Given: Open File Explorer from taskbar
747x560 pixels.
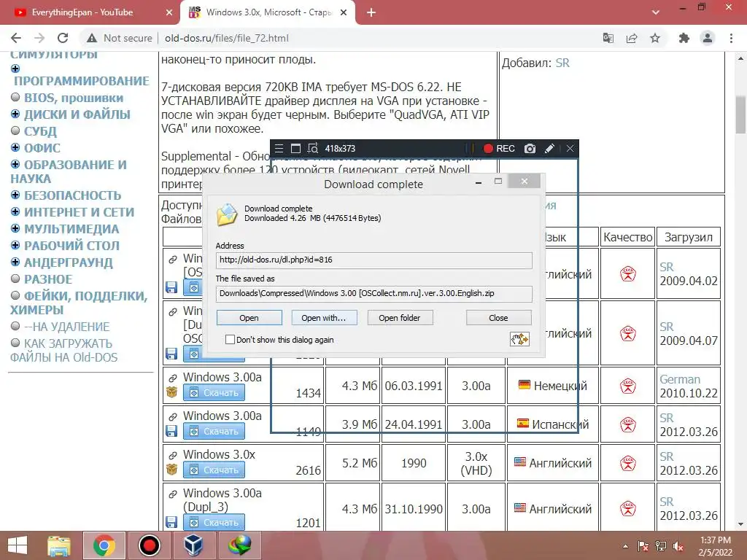Looking at the screenshot, I should [59, 545].
